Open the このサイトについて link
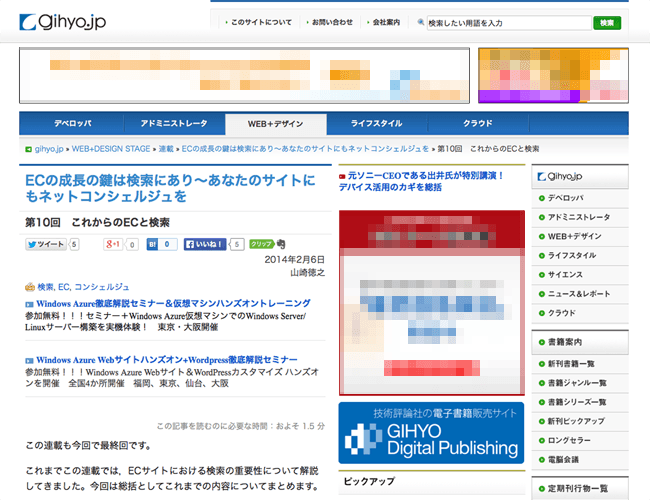This screenshot has height=500, width=650. pos(261,22)
